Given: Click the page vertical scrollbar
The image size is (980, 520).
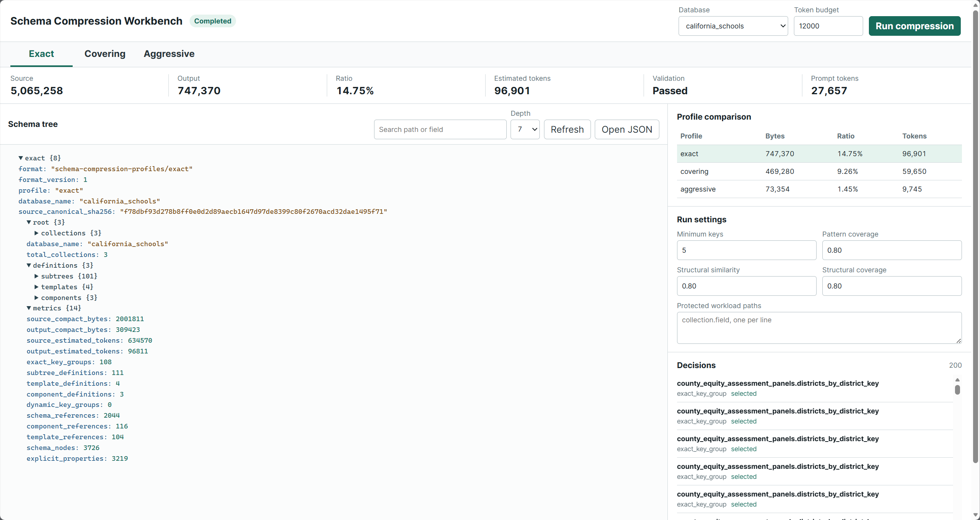Looking at the screenshot, I should 975,237.
